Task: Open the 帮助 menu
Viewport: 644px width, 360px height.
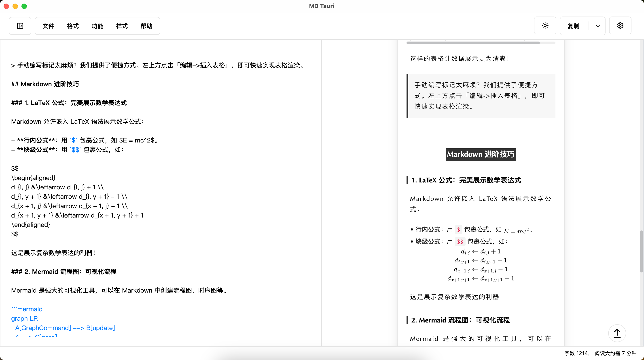Action: [x=146, y=26]
